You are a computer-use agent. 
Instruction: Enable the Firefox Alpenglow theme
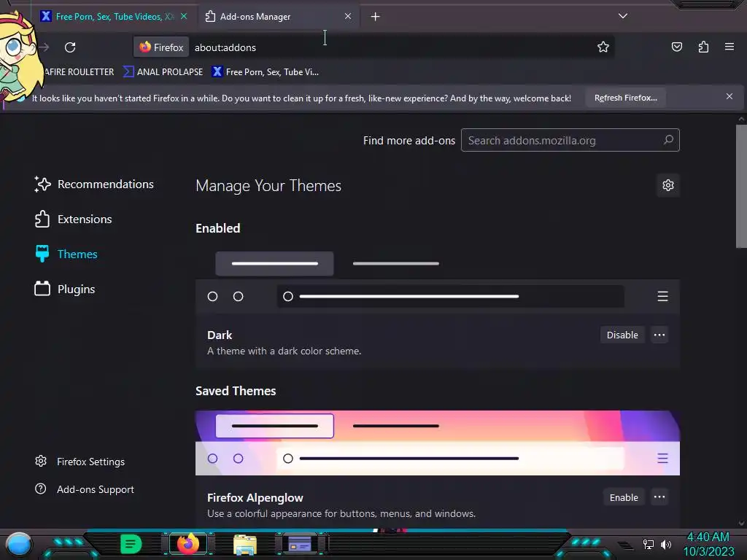(624, 497)
